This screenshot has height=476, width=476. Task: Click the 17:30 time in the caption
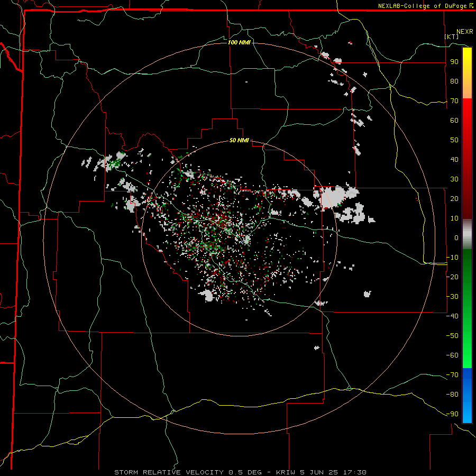(x=354, y=472)
